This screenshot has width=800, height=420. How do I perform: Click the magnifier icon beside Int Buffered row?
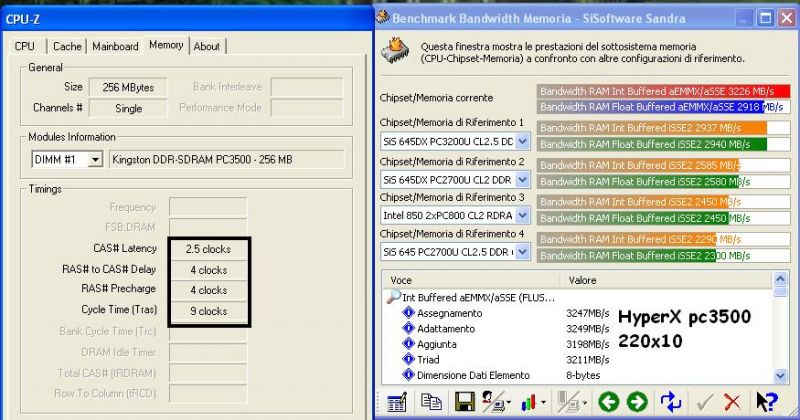393,297
